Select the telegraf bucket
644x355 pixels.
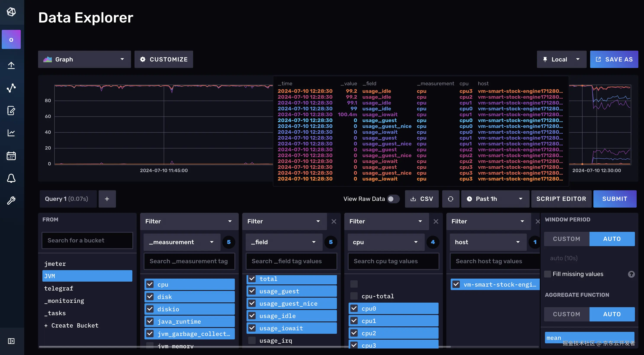[x=59, y=289]
